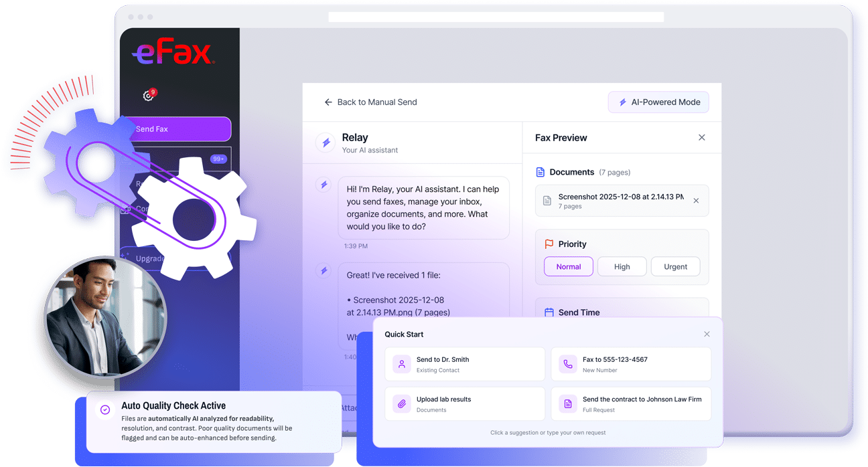This screenshot has height=467, width=868.
Task: Click the '1:39 PM' message timestamp
Action: pyautogui.click(x=356, y=246)
